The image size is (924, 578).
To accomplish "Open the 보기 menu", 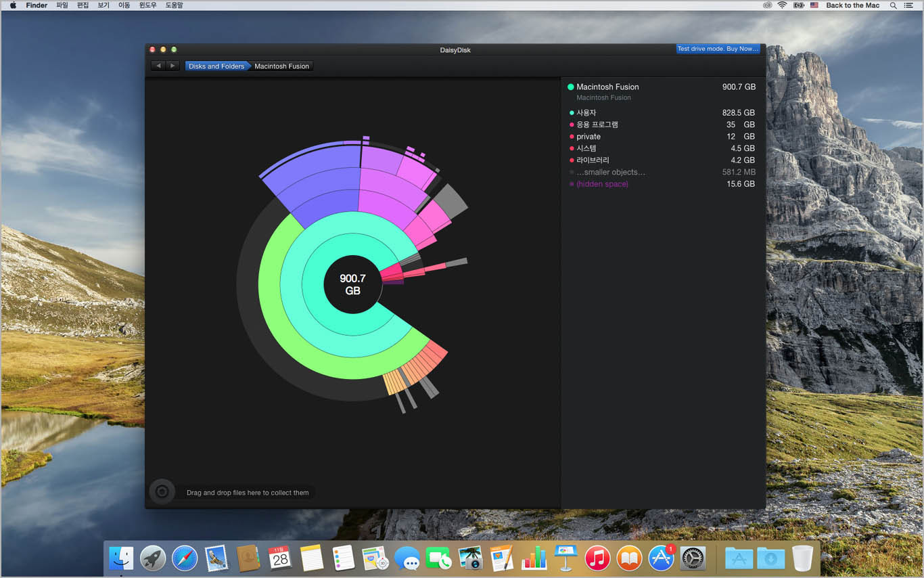I will [103, 5].
